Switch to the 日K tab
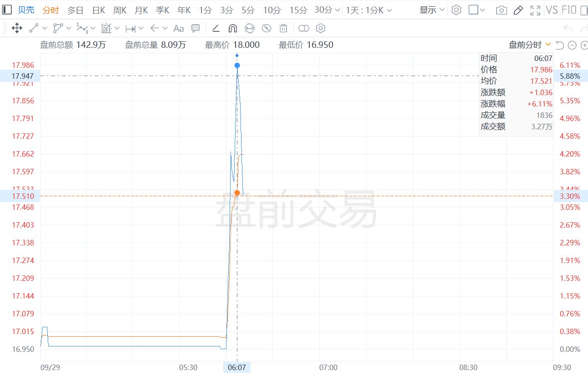Viewport: 588px width, 381px height. tap(99, 10)
